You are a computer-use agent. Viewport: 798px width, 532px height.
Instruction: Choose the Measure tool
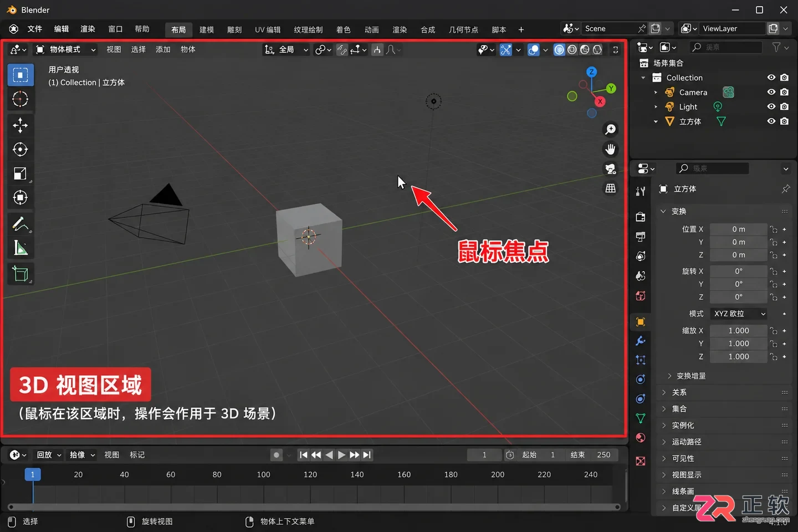21,248
